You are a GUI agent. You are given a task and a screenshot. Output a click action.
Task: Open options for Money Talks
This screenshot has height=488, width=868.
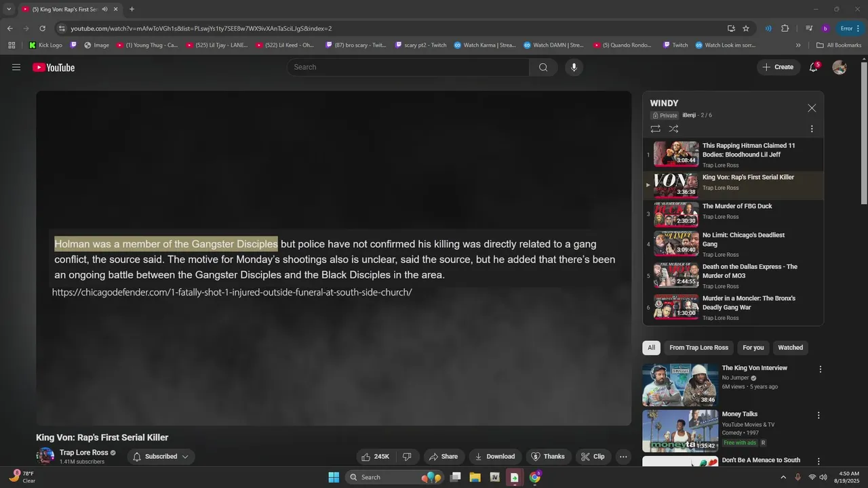coord(818,415)
